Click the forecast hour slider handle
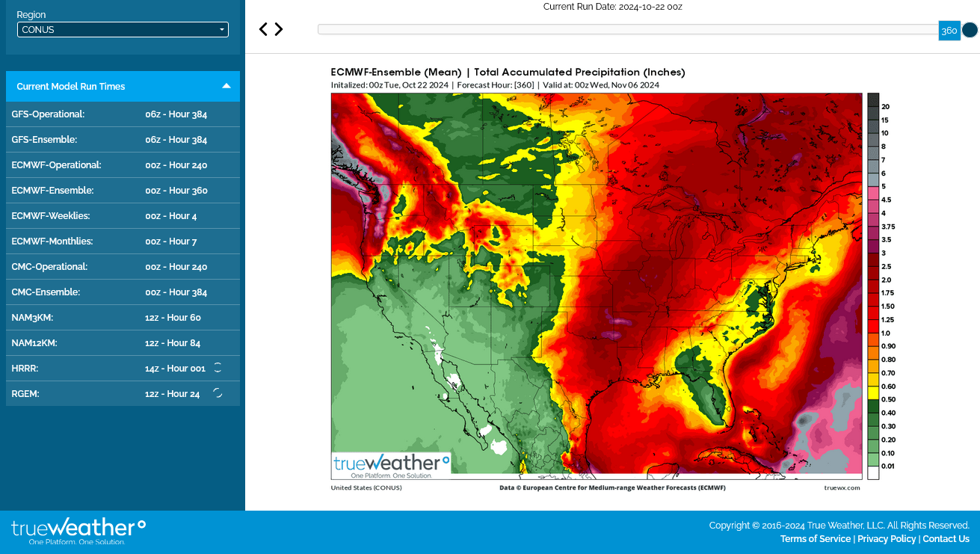Viewport: 980px width, 554px height. 970,30
